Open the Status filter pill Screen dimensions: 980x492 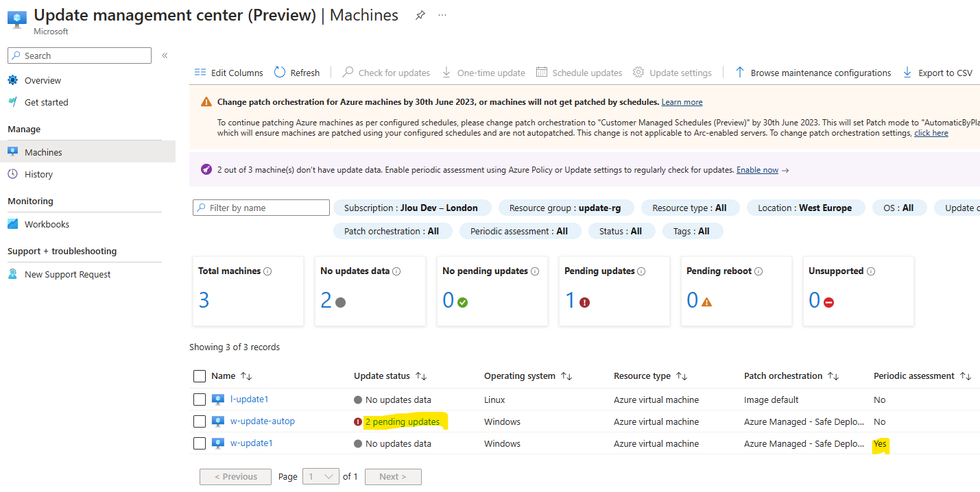[621, 231]
